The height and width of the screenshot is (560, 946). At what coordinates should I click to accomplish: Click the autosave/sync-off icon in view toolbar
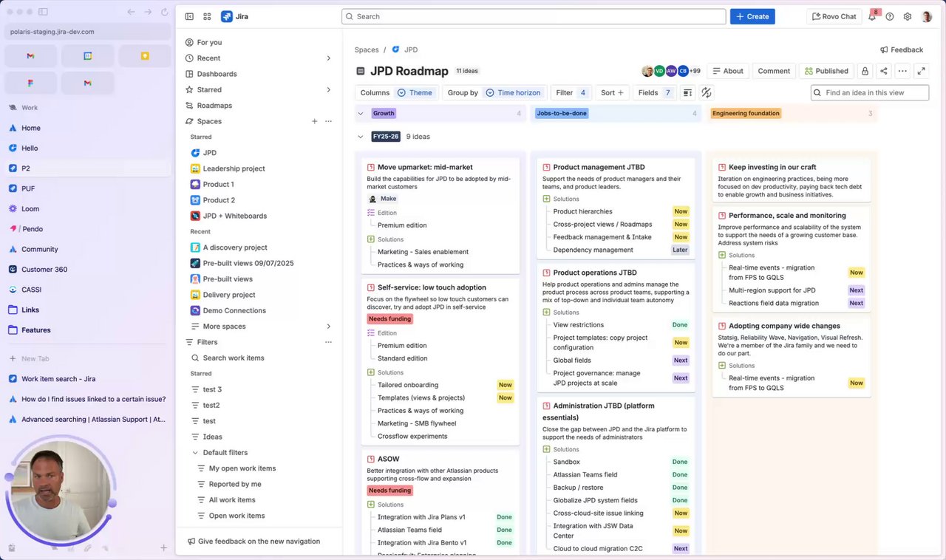[706, 92]
